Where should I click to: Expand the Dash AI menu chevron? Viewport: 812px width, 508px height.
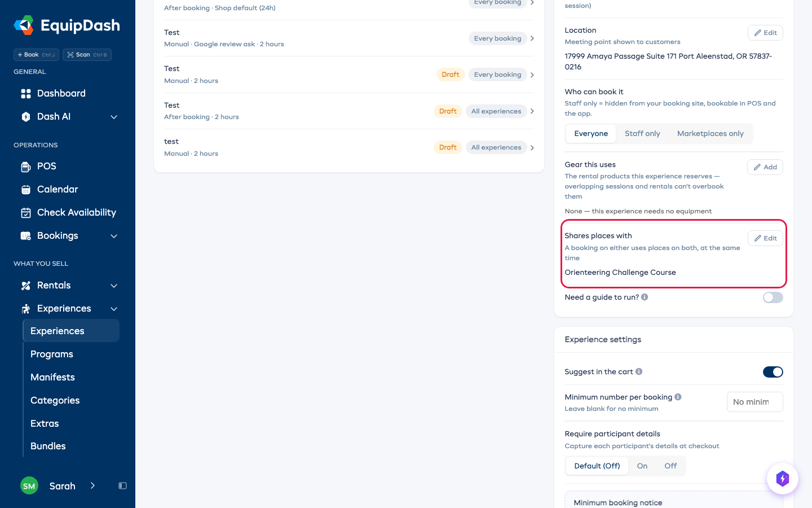[x=114, y=117]
